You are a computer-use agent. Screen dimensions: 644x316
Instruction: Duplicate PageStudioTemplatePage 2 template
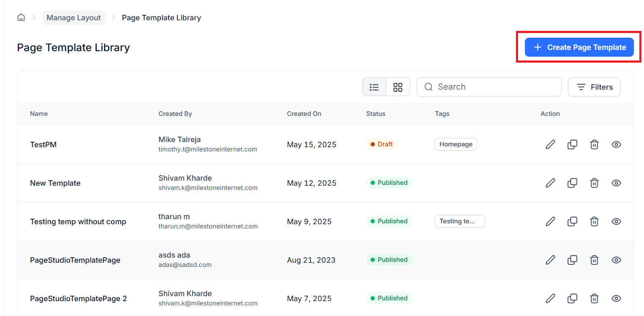573,299
